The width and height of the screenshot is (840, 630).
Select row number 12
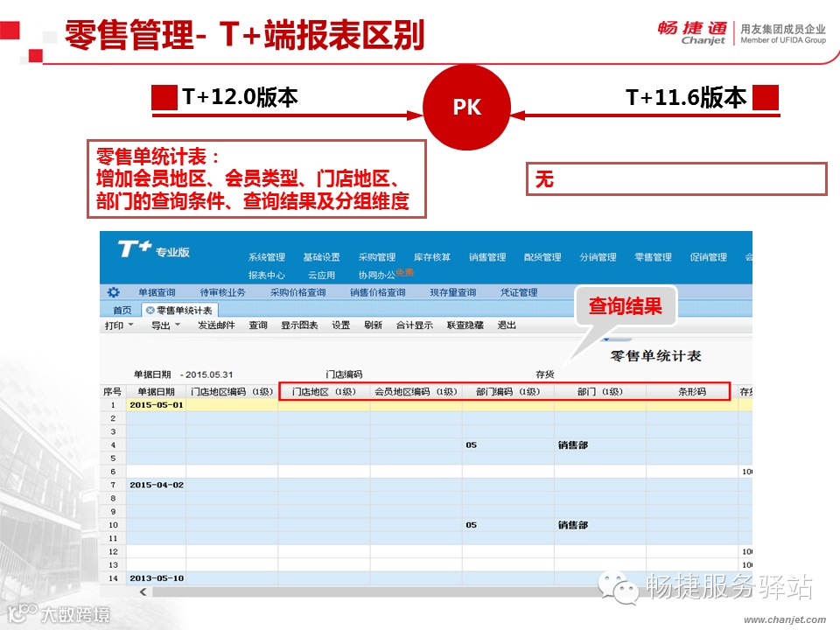[x=113, y=551]
